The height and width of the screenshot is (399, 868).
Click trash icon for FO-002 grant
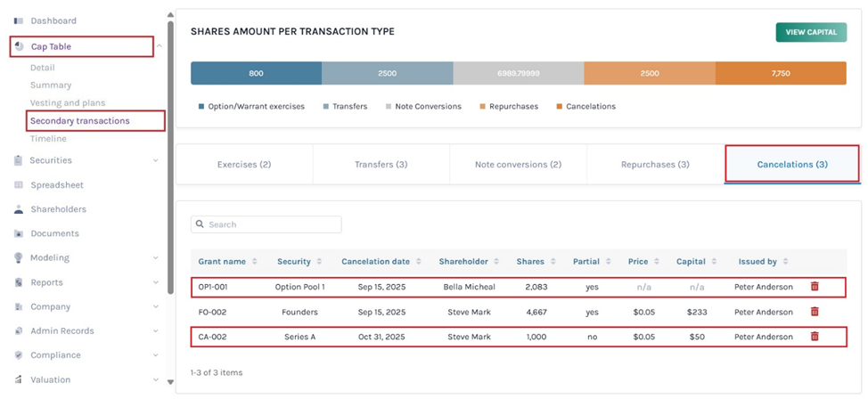pos(814,312)
